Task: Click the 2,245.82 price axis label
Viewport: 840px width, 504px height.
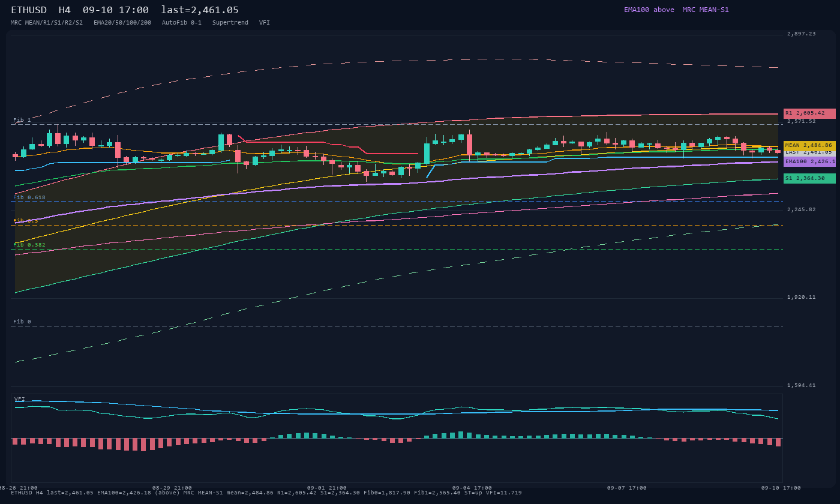Action: pos(802,209)
